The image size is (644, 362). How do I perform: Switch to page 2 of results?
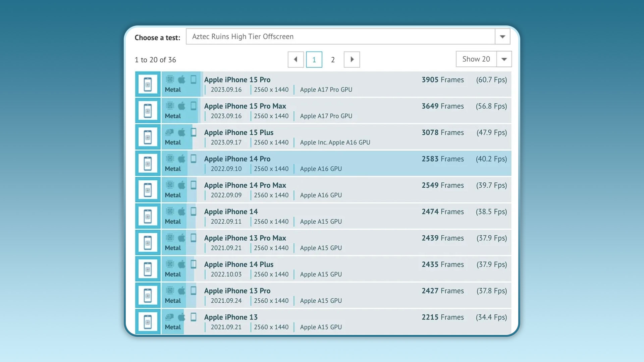pos(333,60)
